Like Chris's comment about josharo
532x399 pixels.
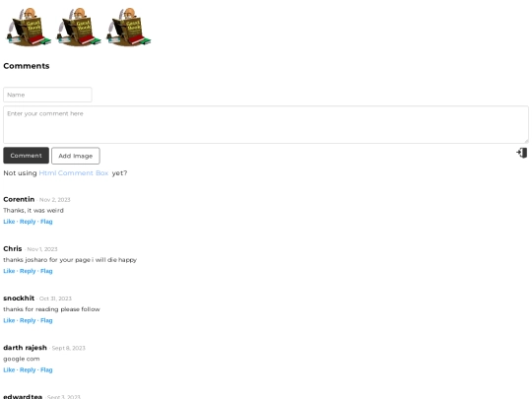(9, 271)
